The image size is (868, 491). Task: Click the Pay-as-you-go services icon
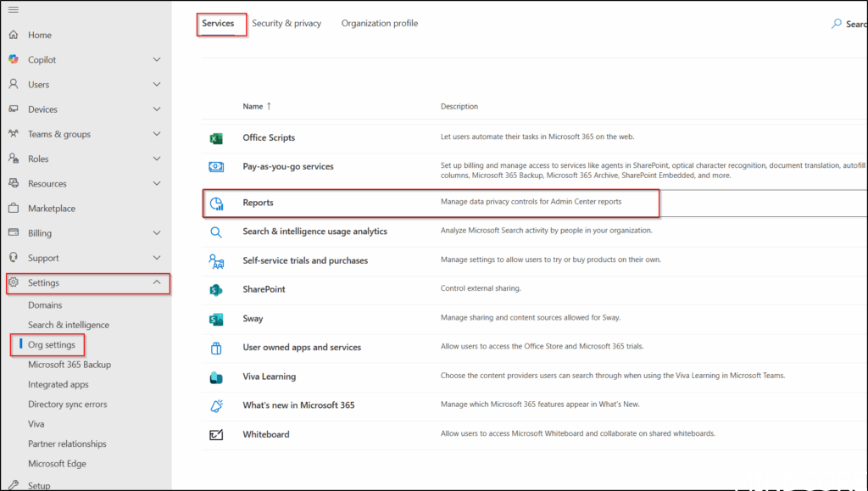pos(216,167)
